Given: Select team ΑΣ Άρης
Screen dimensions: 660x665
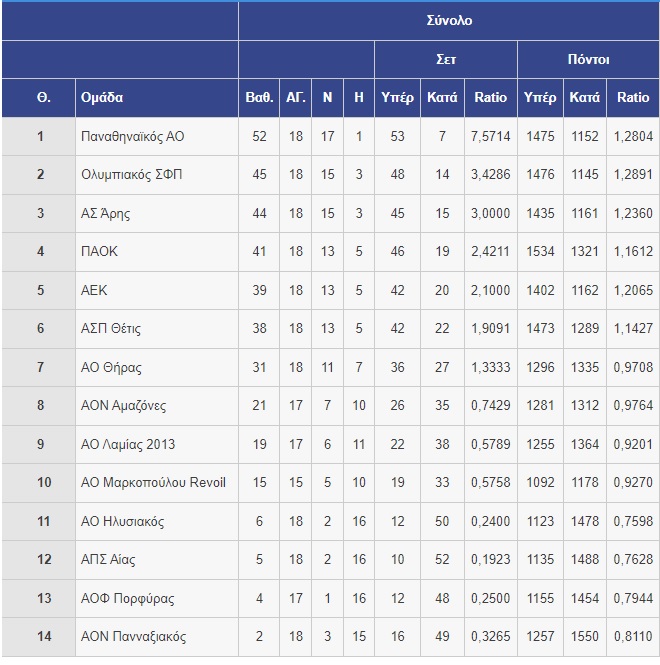Looking at the screenshot, I should tap(105, 213).
